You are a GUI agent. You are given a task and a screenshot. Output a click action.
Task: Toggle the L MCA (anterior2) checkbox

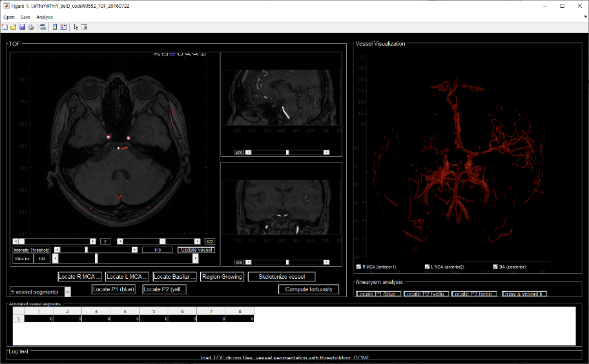(427, 267)
